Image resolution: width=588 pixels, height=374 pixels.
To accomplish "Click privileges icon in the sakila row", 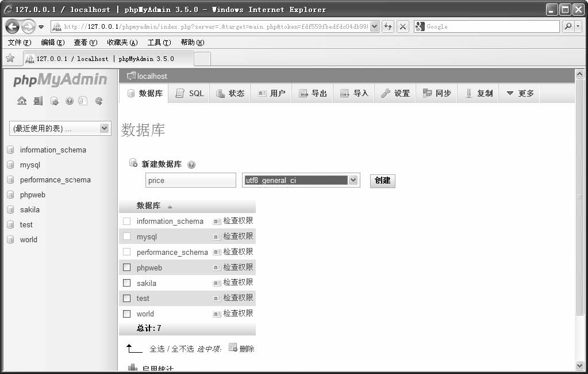I will click(217, 283).
